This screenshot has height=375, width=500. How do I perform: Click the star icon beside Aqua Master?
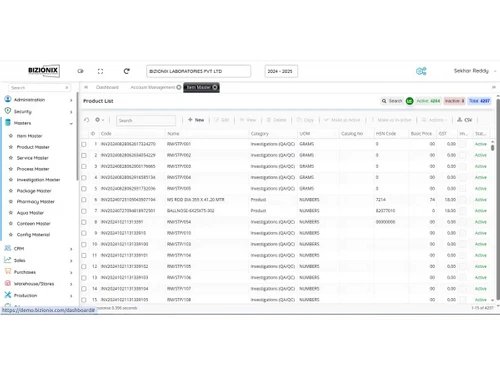pos(11,212)
